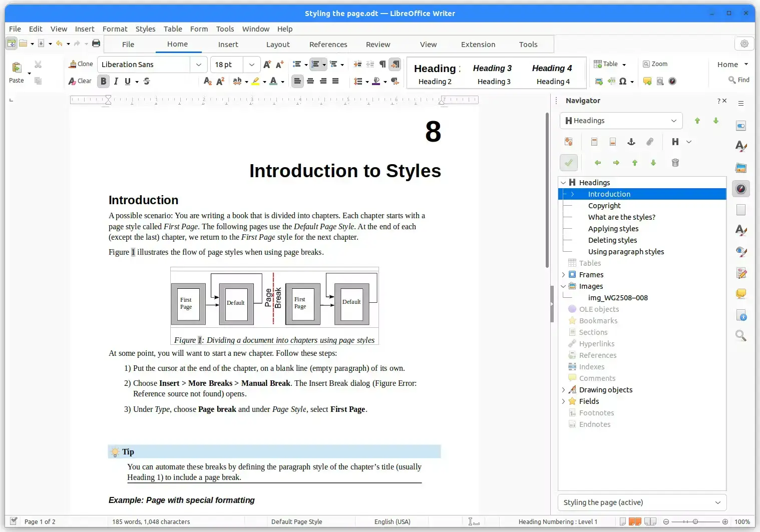Switch to the Review ribbon tab
The width and height of the screenshot is (760, 532).
pyautogui.click(x=378, y=45)
